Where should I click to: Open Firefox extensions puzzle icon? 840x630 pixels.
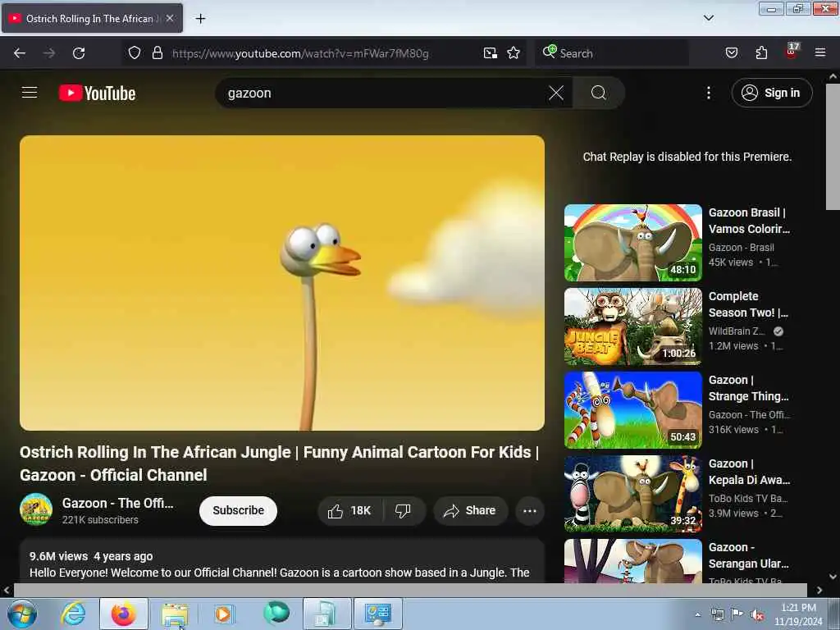[x=761, y=52]
